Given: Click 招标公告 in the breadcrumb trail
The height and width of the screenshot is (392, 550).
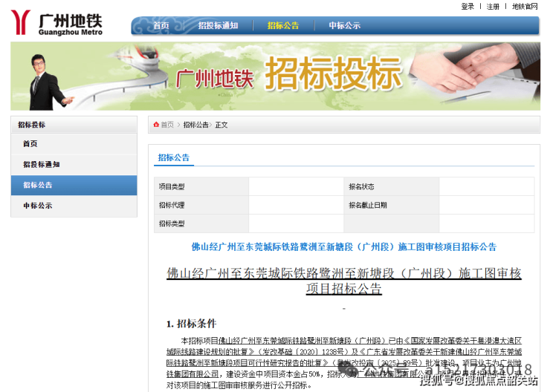Looking at the screenshot, I should pos(195,125).
